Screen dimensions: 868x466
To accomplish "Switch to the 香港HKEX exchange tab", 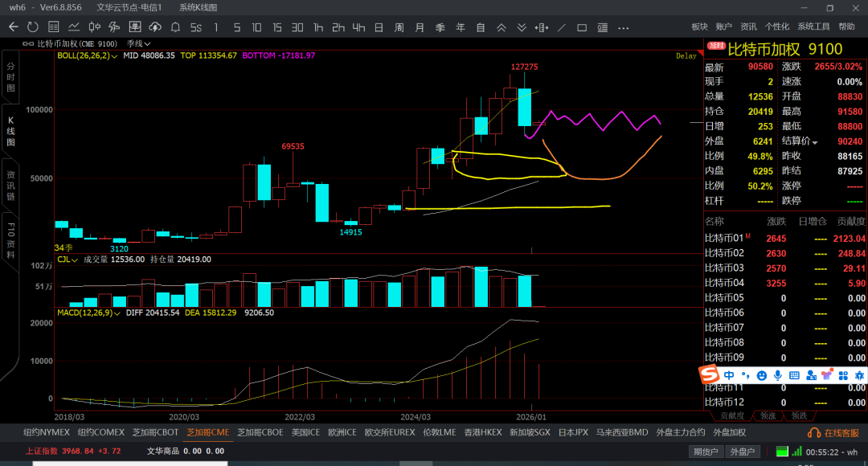I will click(x=483, y=432).
